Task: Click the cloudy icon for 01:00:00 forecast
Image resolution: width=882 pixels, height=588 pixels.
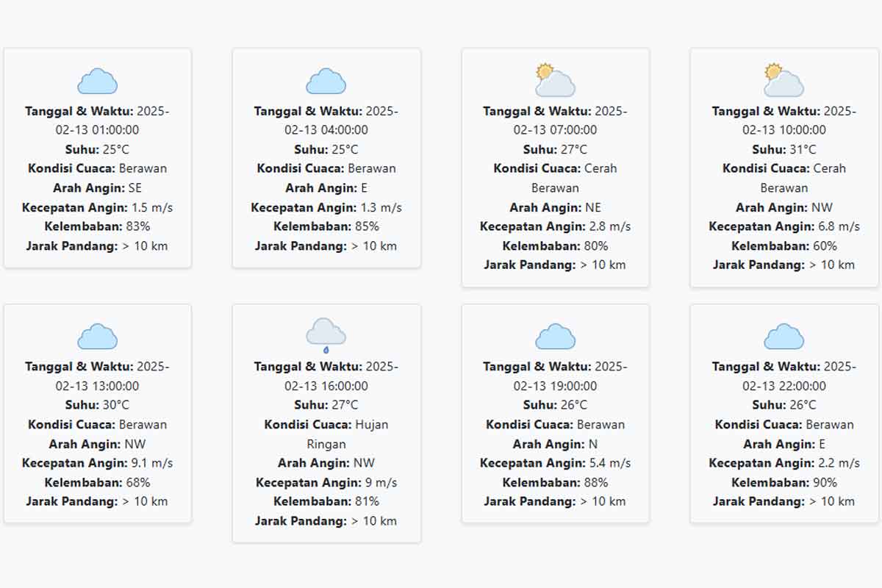Action: tap(98, 81)
